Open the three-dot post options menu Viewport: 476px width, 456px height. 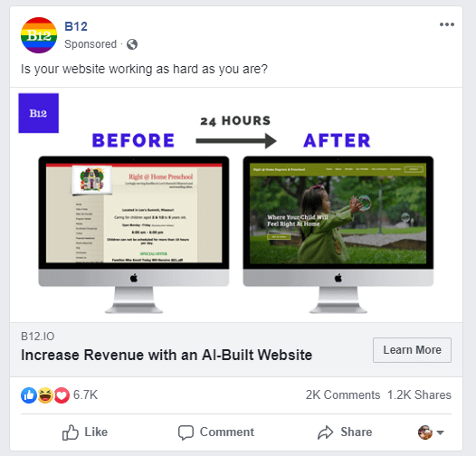tap(446, 24)
